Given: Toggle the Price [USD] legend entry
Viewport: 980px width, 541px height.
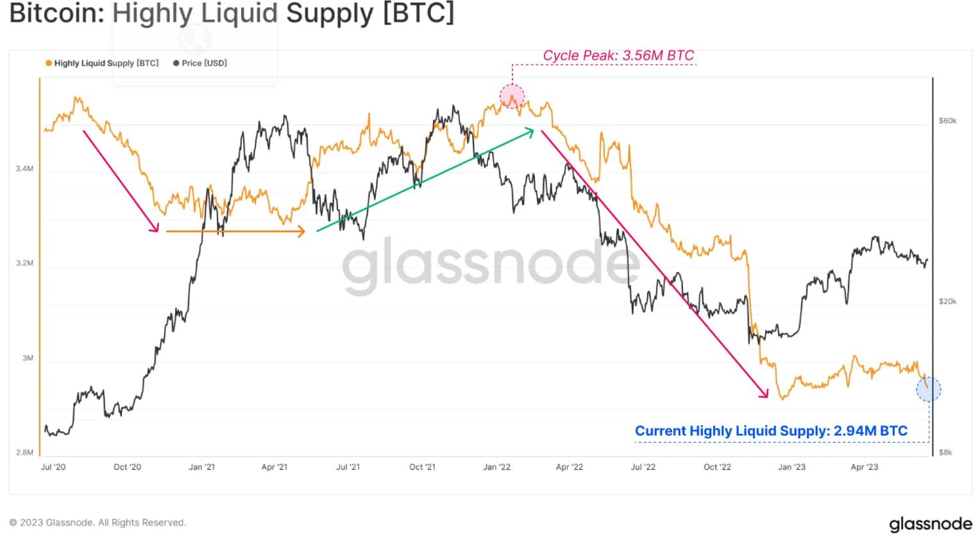Looking at the screenshot, I should [x=200, y=63].
